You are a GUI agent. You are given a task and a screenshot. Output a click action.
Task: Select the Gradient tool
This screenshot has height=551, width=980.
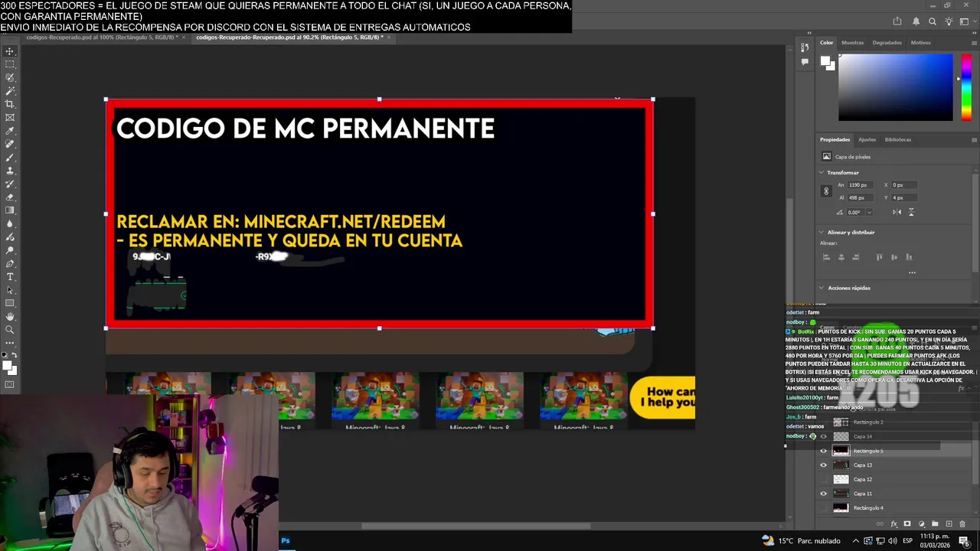tap(10, 210)
